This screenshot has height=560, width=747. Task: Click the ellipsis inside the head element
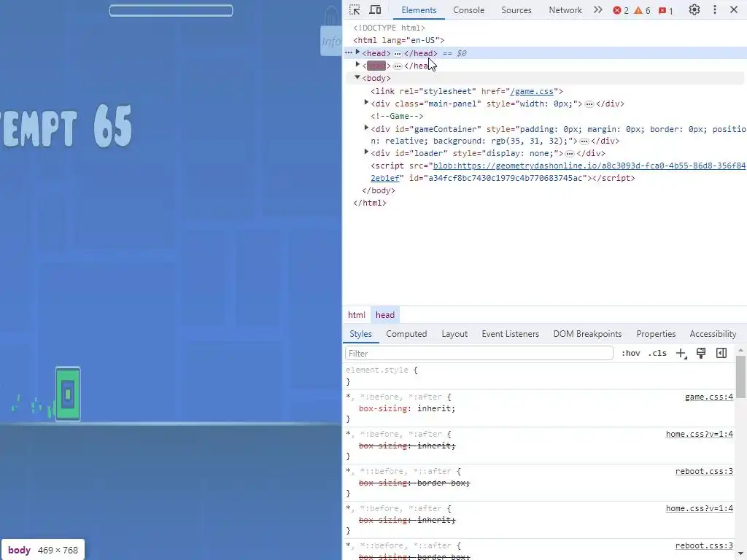click(398, 53)
